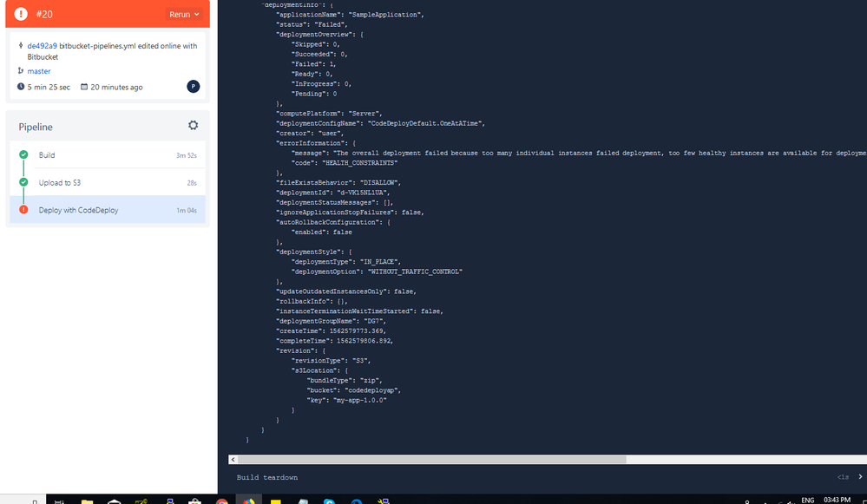867x504 pixels.
Task: Click the '20 minutes ago' timestamp
Action: pos(116,87)
